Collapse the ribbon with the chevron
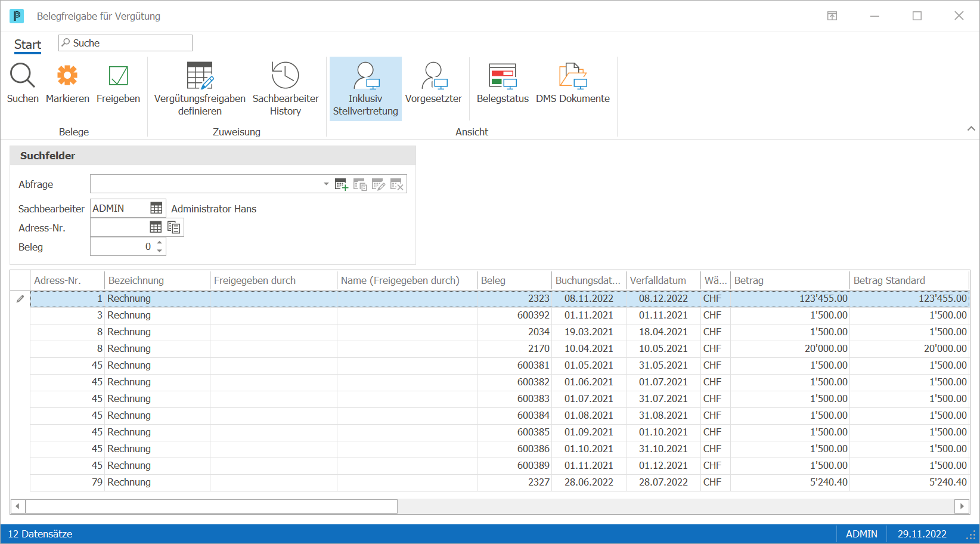980x544 pixels. (971, 128)
